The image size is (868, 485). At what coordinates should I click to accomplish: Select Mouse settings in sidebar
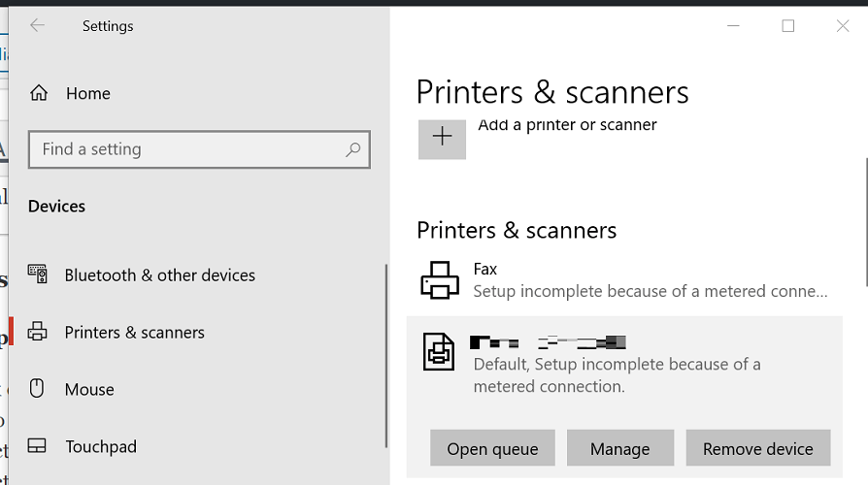point(89,389)
